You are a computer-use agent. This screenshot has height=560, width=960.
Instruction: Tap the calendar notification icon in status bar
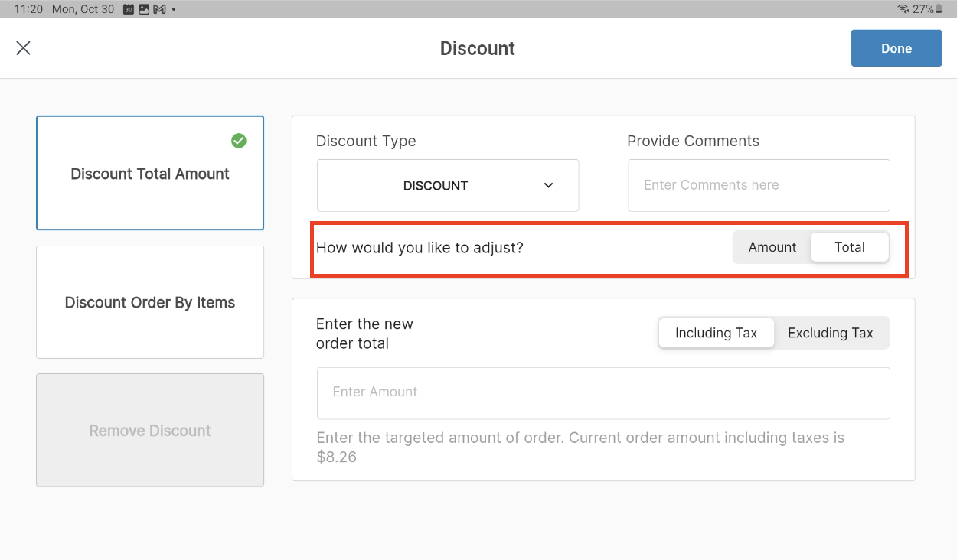(129, 9)
